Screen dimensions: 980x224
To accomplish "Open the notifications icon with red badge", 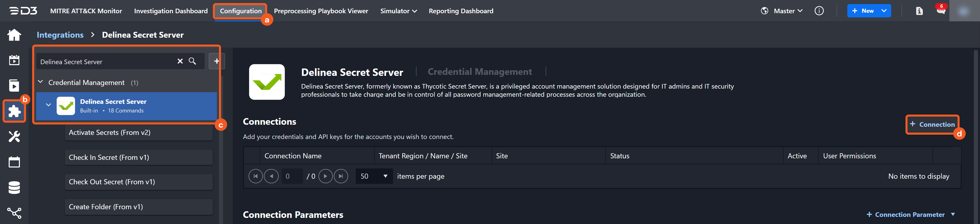I will point(940,11).
